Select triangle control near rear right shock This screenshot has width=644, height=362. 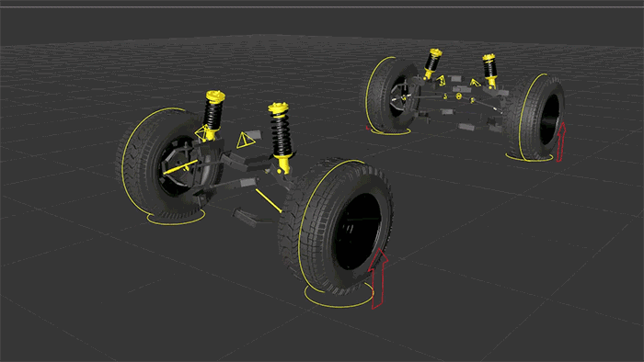point(476,83)
